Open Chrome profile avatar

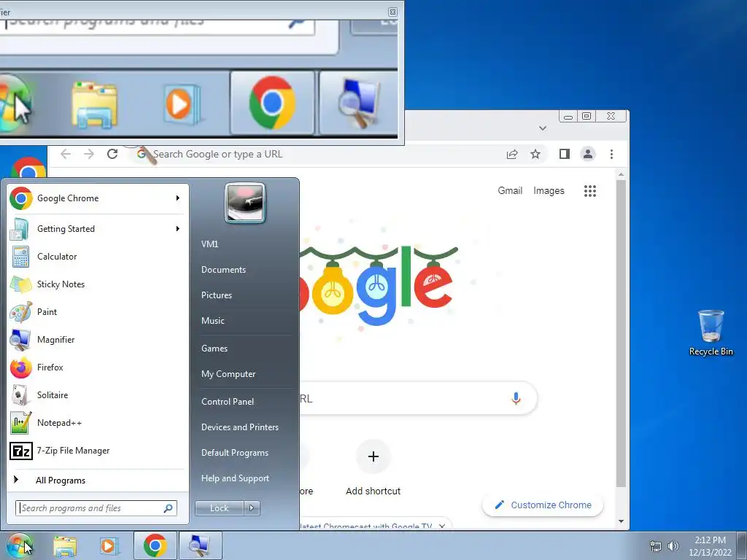(588, 154)
